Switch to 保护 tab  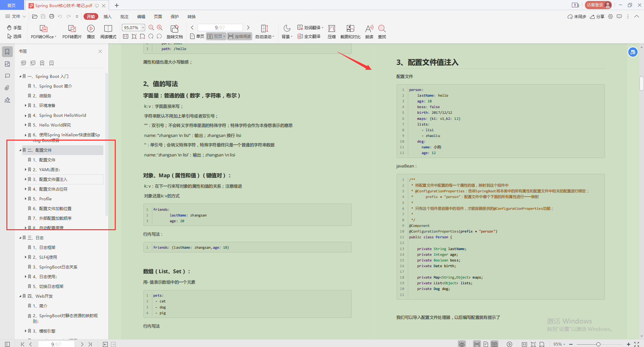click(174, 16)
